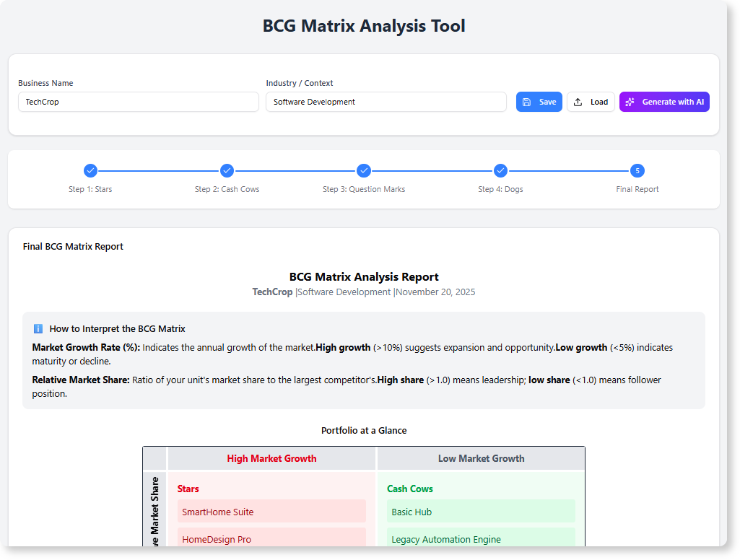
Task: Click the Industry field showing Software Development
Action: click(386, 102)
